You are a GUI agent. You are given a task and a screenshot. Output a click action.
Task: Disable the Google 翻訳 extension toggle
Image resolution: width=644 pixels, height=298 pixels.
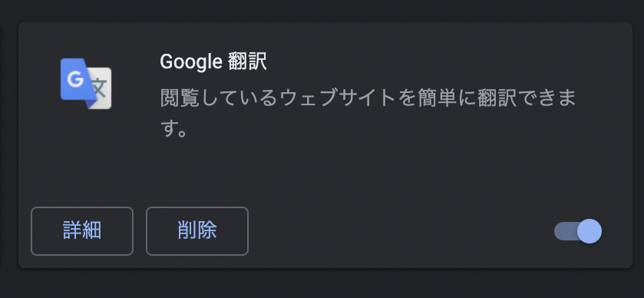578,231
